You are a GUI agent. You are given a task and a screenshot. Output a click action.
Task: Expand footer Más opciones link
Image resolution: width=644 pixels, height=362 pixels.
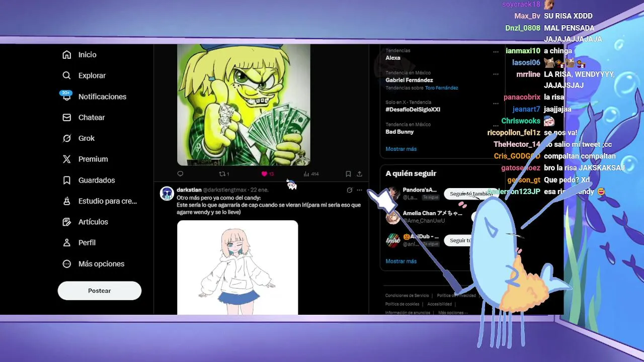(x=453, y=313)
